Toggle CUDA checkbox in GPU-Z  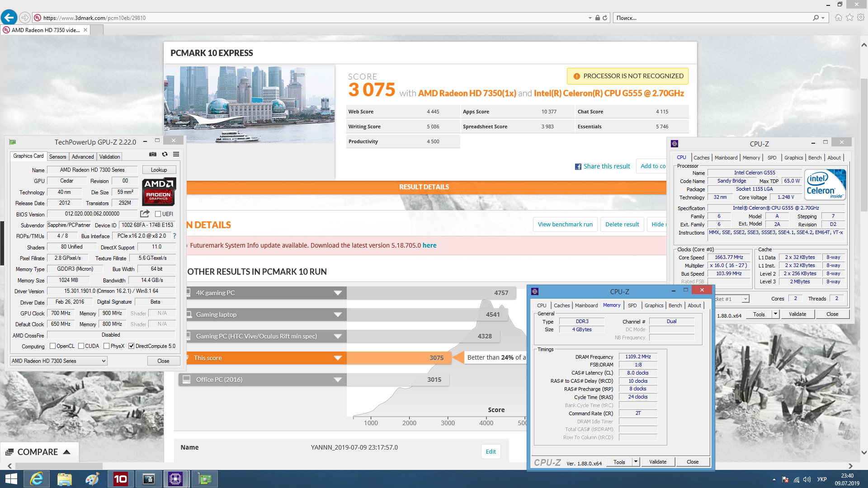click(81, 346)
